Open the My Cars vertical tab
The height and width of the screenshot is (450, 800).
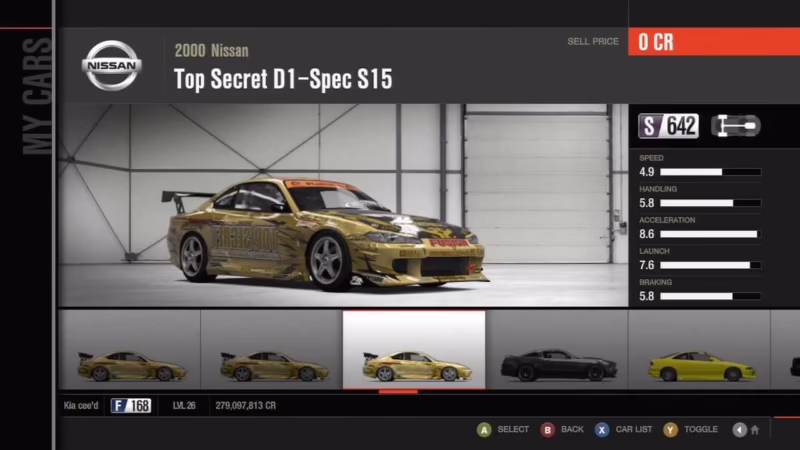coord(36,97)
